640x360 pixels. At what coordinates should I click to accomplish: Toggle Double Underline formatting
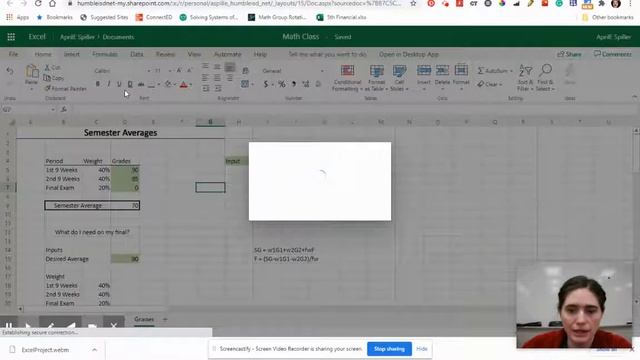[x=130, y=84]
